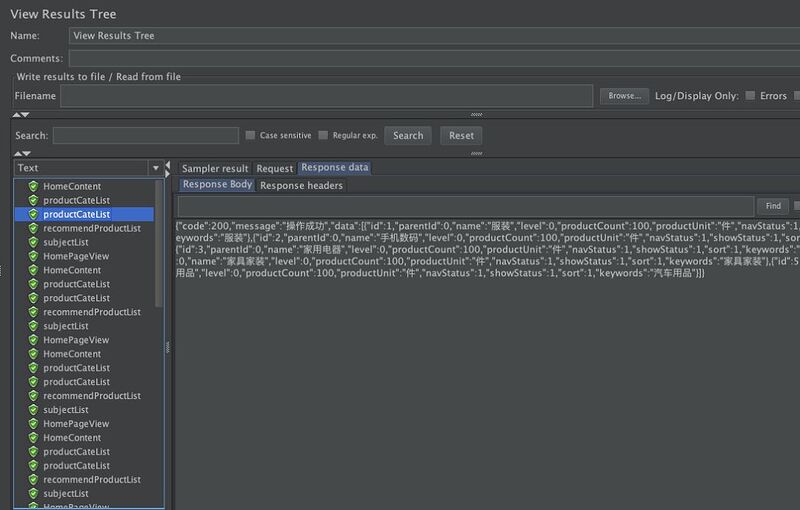Enable the Case sensitive checkbox

(x=250, y=135)
